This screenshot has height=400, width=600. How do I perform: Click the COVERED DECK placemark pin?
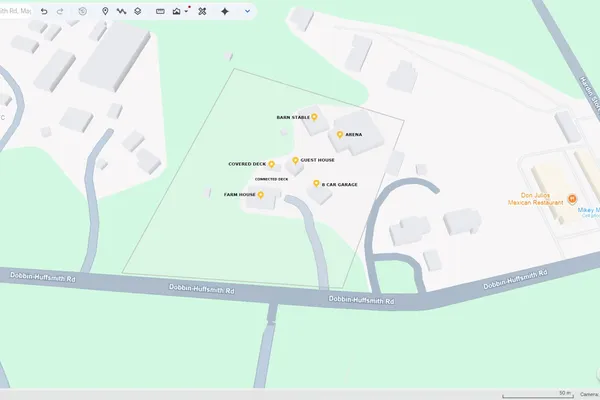271,164
